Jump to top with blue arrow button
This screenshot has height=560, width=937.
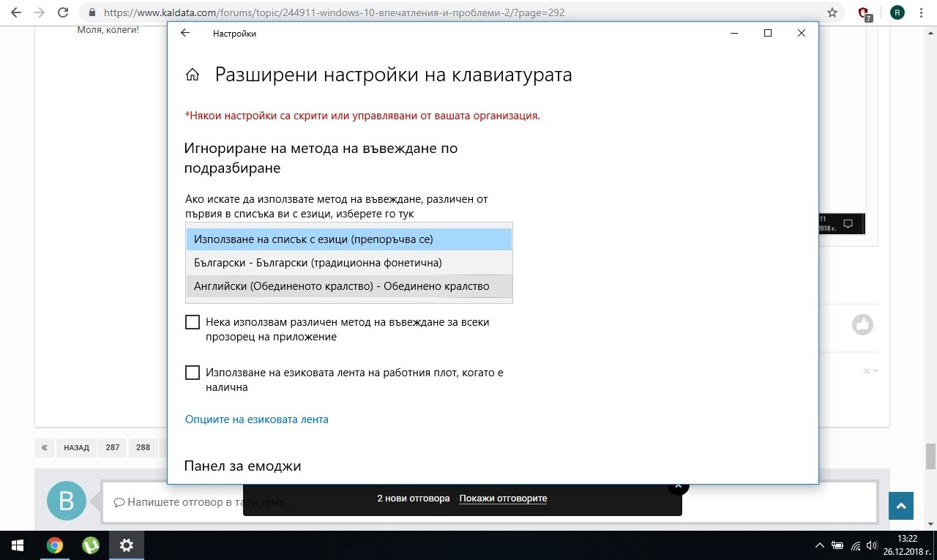901,506
